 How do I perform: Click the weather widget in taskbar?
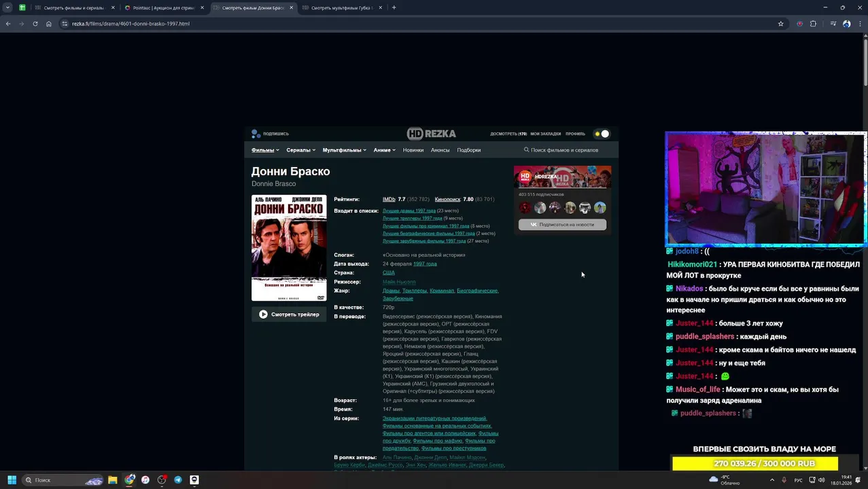(x=725, y=479)
